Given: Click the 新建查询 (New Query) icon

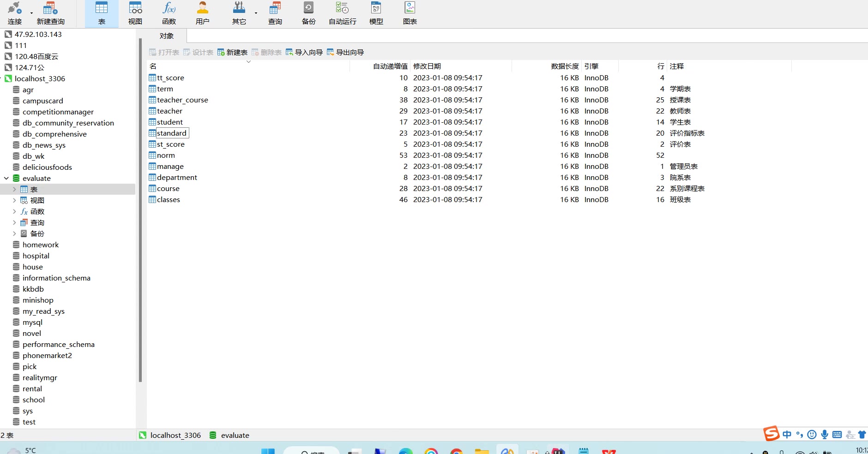Looking at the screenshot, I should (50, 13).
